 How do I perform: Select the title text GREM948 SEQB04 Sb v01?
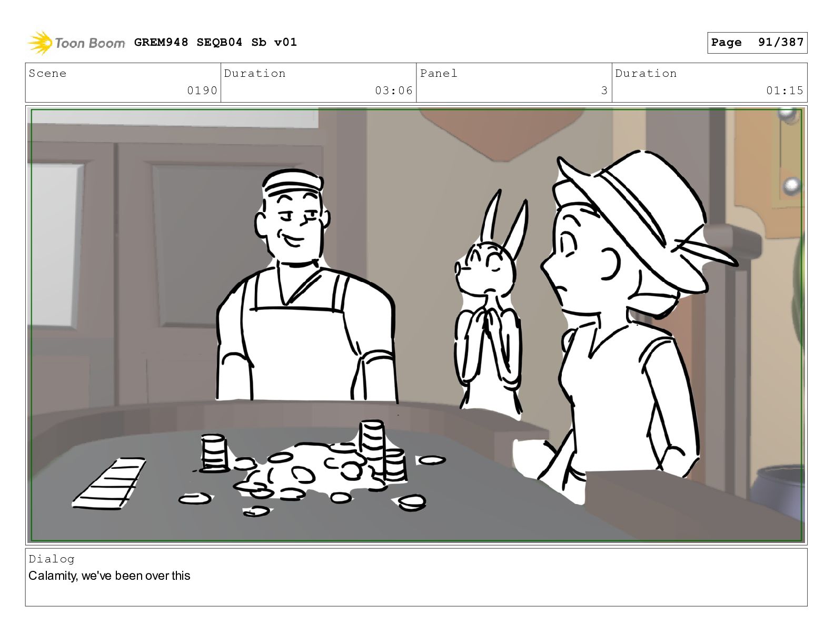pyautogui.click(x=215, y=42)
